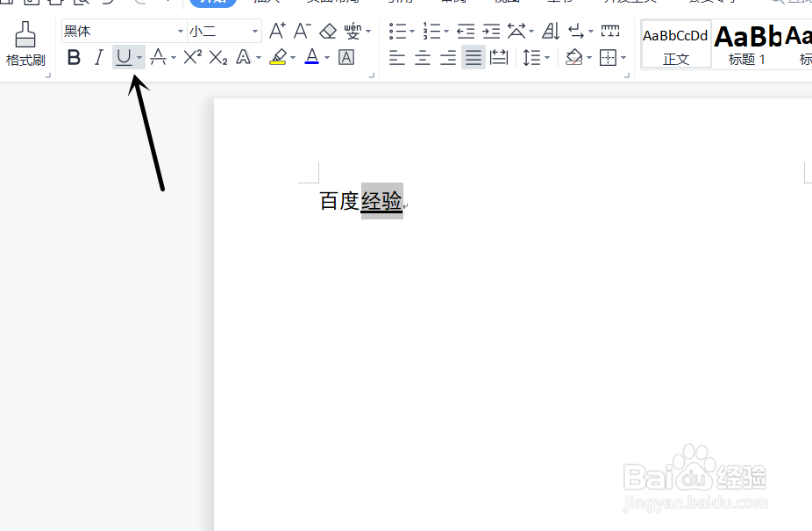Screen dimensions: 812x531
Task: Justify the paragraph text
Action: coord(474,57)
